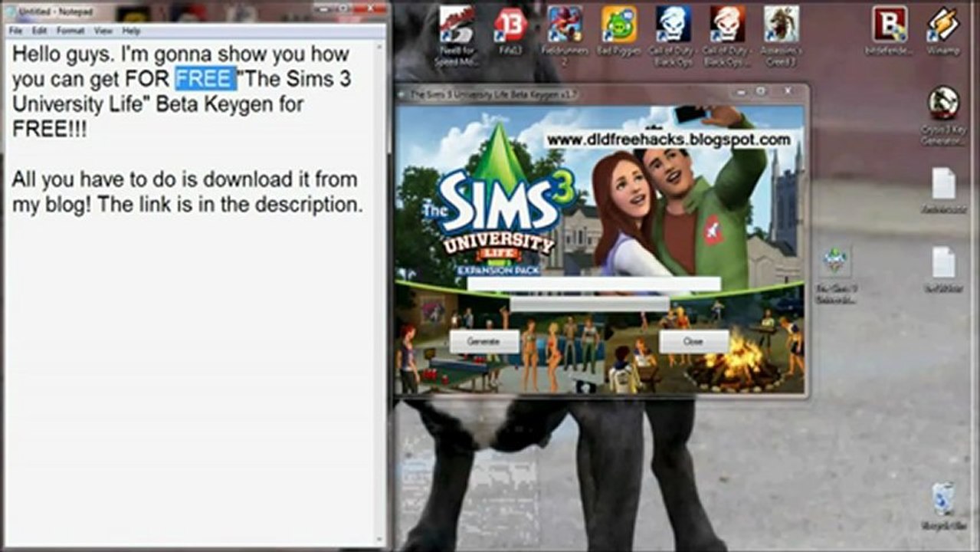Select white document icon beside the Sims 3 shortcut
Viewport: 980px width, 552px height.
tap(943, 269)
